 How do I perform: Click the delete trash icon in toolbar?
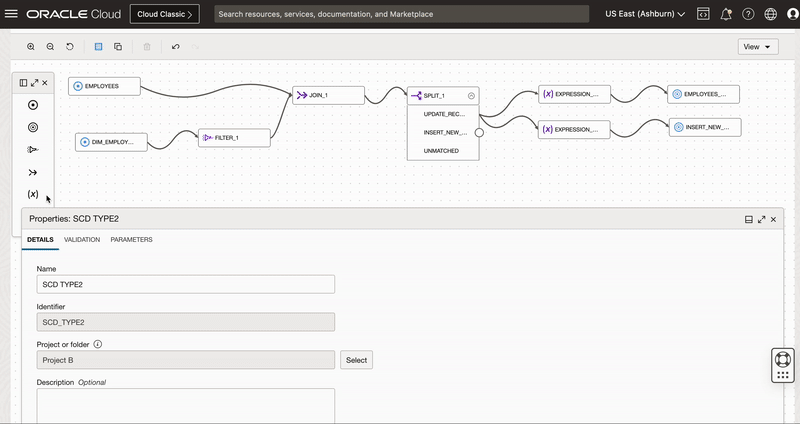[147, 46]
